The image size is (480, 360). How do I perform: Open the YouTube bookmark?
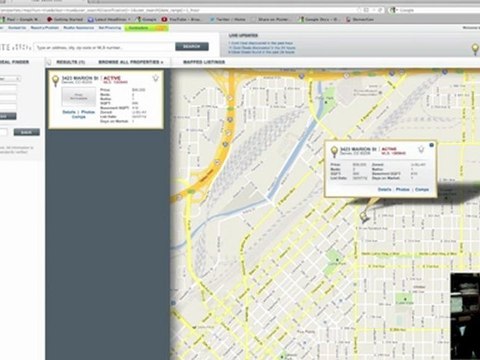click(181, 20)
